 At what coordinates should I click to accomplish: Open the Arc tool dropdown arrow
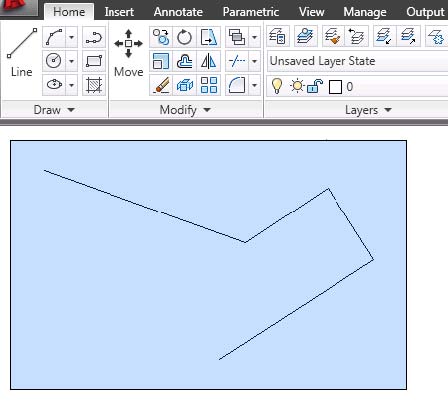click(x=71, y=37)
